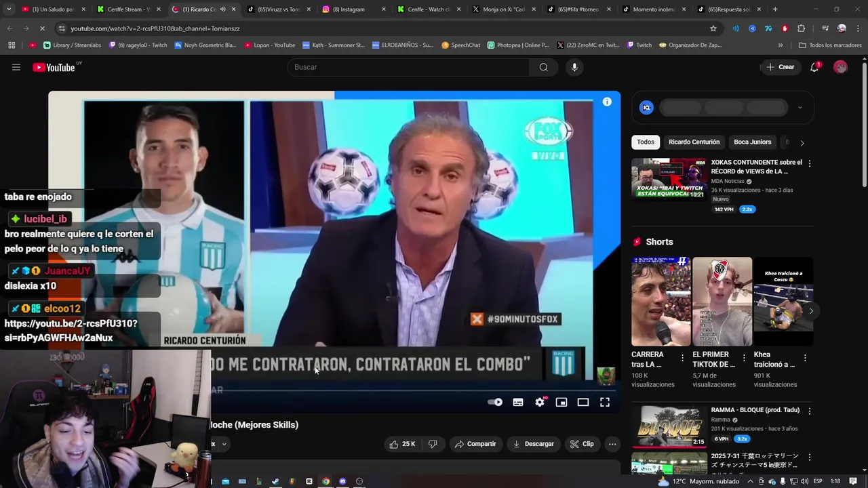
Task: Open the EL PRIMER TIKTOK short
Action: click(722, 302)
